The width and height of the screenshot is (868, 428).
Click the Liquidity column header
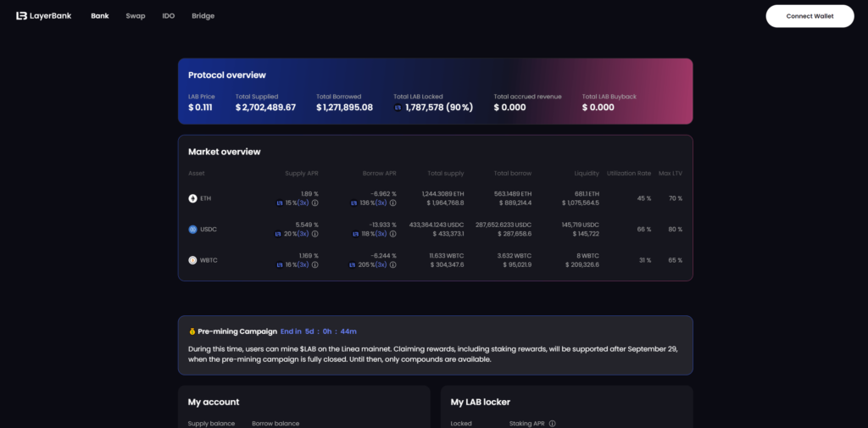[587, 173]
